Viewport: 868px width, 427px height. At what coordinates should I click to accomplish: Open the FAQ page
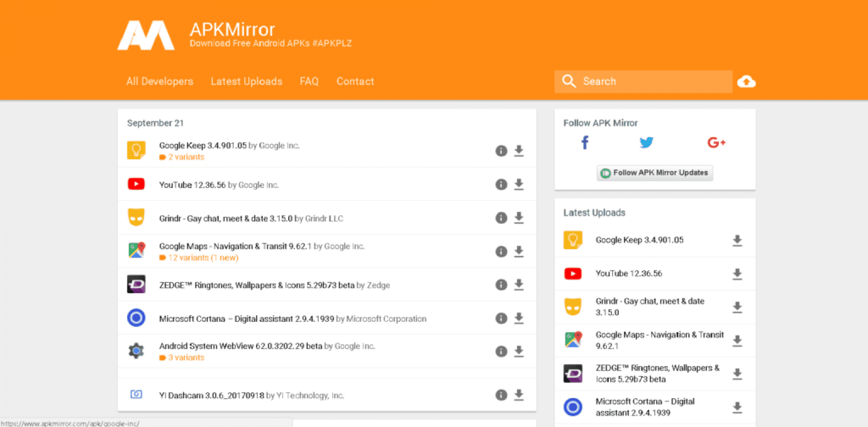(x=309, y=81)
